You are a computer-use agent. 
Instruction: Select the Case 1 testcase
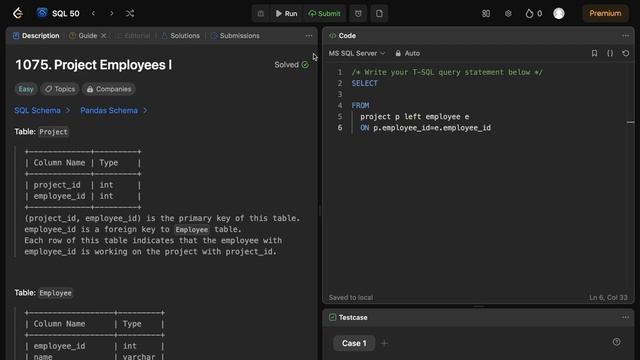click(354, 343)
